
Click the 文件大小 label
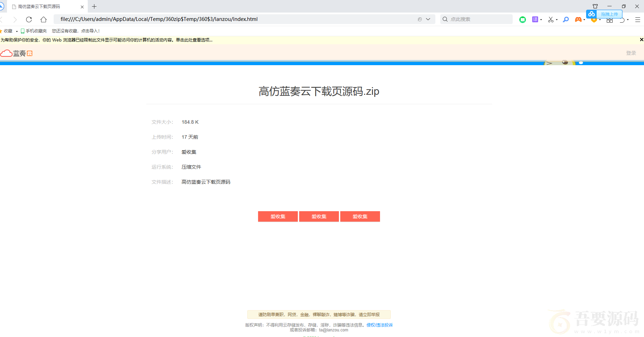162,122
